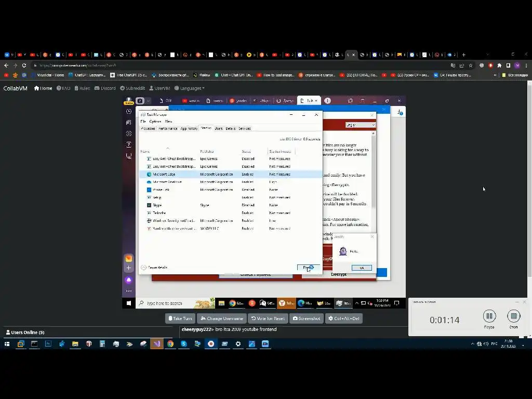Open Settings gear on host taskbar

click(x=238, y=344)
